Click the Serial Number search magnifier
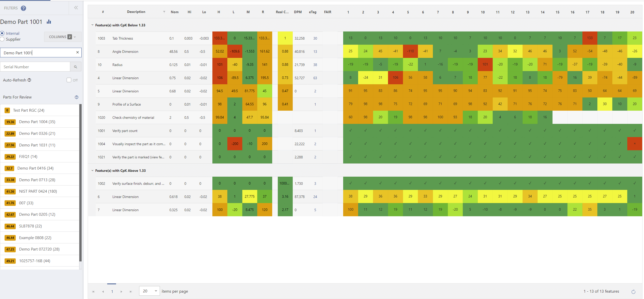Viewport: 644px width, 299px height. point(76,67)
